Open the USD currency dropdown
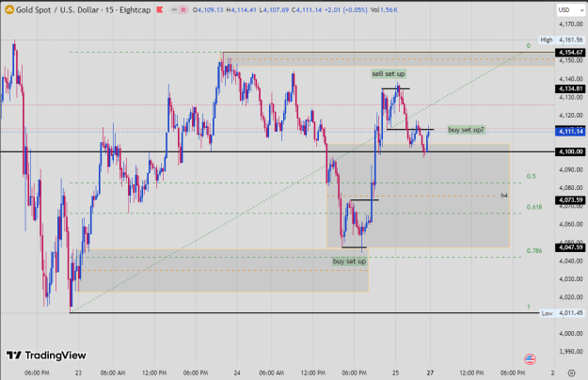This screenshot has height=380, width=588. pyautogui.click(x=571, y=10)
